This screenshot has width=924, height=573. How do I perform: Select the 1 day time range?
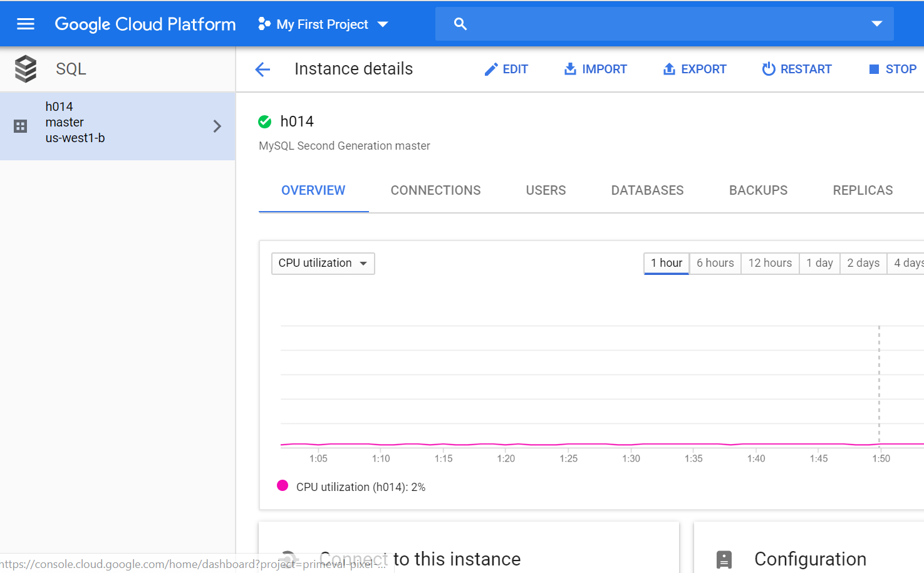(819, 263)
